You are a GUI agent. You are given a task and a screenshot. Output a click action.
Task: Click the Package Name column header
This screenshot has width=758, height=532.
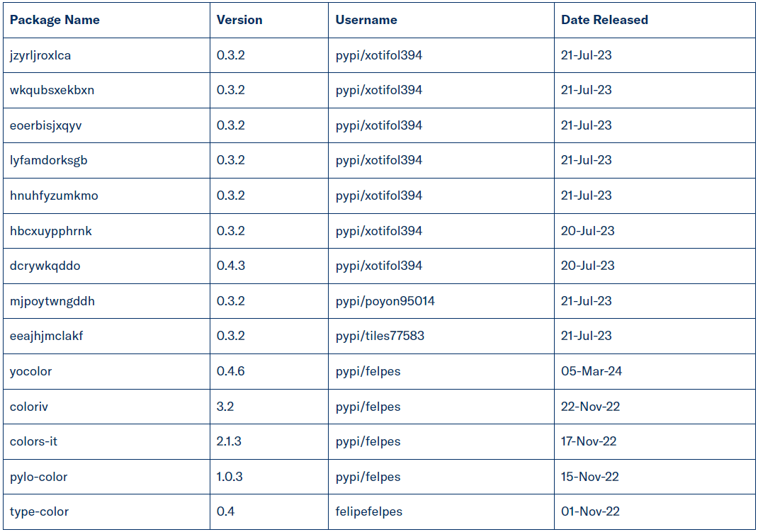click(x=55, y=20)
